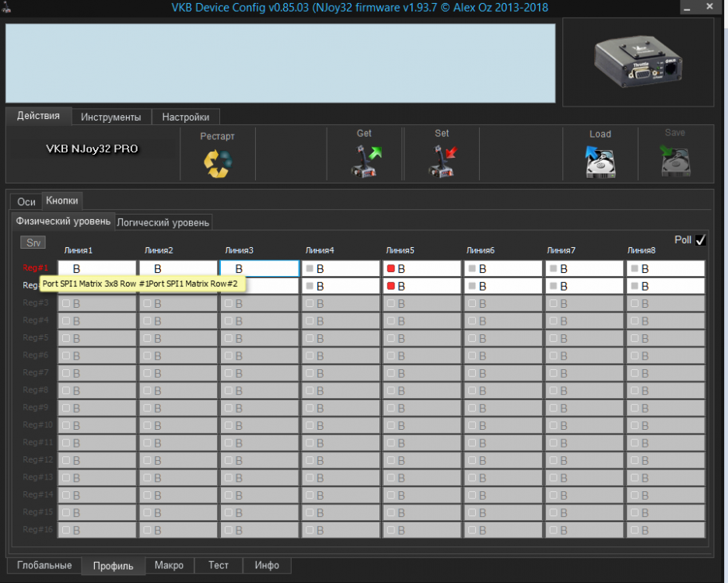Click red indicator in Reg#1 Линия5 cell

pyautogui.click(x=391, y=269)
